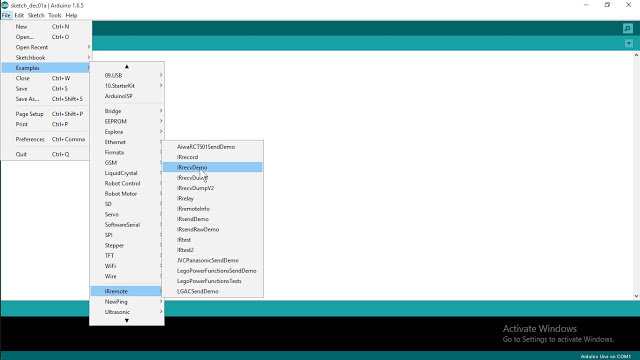
Task: Open the AiwaRCT501SendDemo example
Action: (213, 147)
